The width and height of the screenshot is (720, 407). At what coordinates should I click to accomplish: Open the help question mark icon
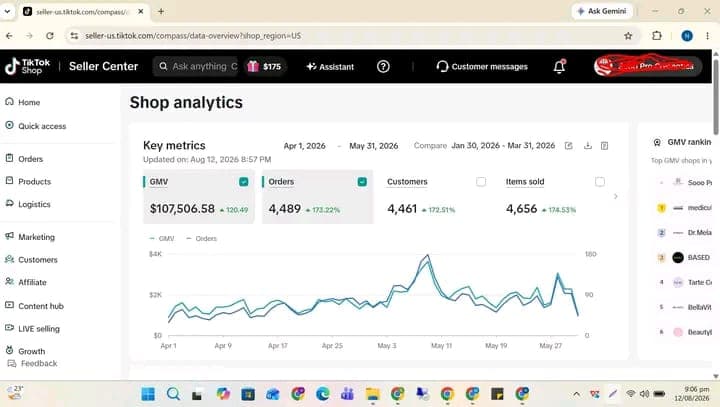[383, 67]
